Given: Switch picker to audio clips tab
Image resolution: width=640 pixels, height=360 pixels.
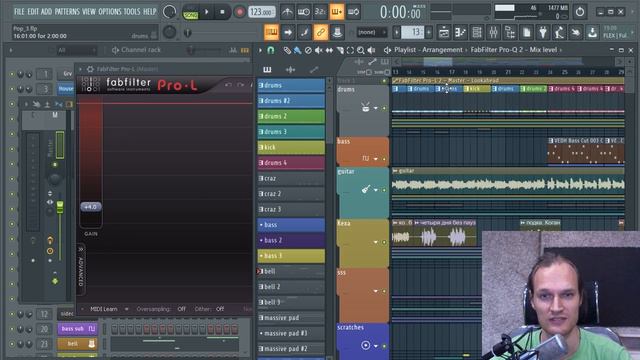Looking at the screenshot, I should click(290, 70).
